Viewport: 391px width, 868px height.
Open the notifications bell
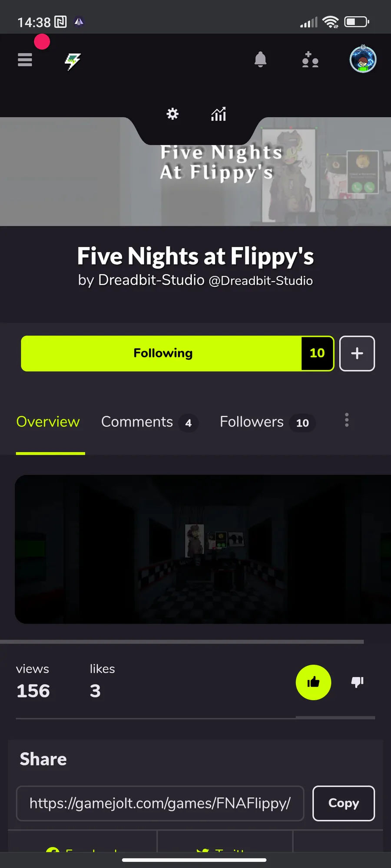[x=260, y=59]
